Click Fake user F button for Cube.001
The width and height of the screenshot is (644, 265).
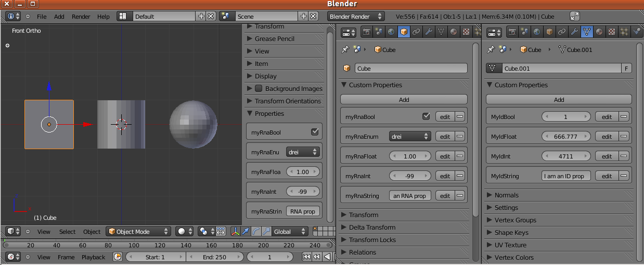(626, 69)
